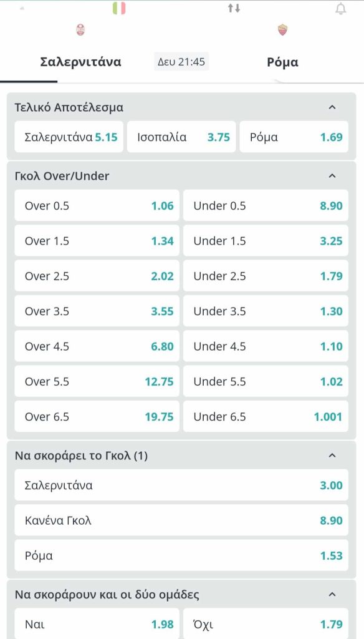Tap the small statistics icon at top left
The width and height of the screenshot is (364, 639).
pyautogui.click(x=22, y=8)
